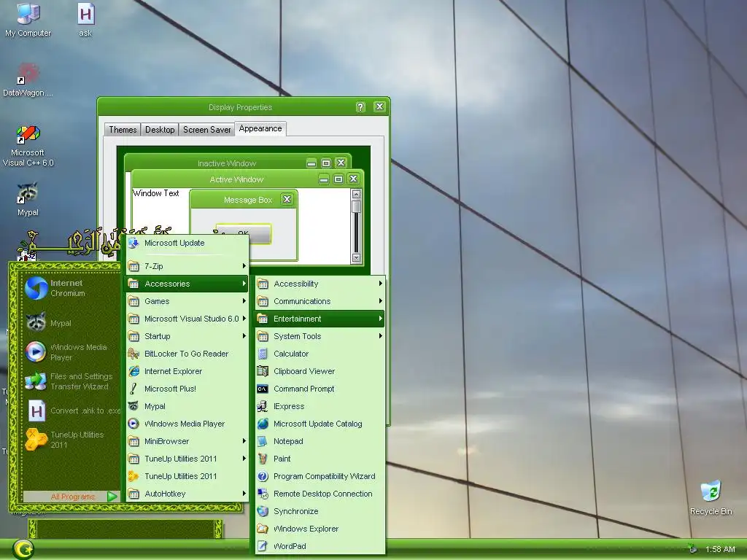Launch Remote Desktop Connection
The width and height of the screenshot is (747, 560).
(x=320, y=494)
